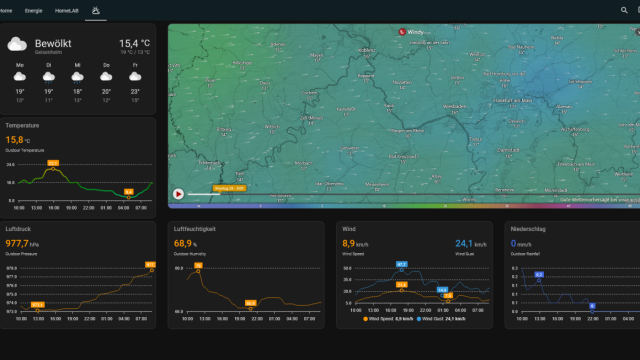The image size is (640, 360).
Task: Select Tuesday forecast rain icon
Action: 49,77
